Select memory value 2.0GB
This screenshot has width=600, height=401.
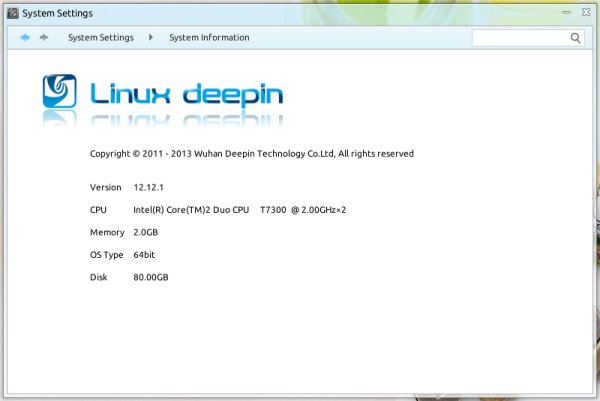145,233
